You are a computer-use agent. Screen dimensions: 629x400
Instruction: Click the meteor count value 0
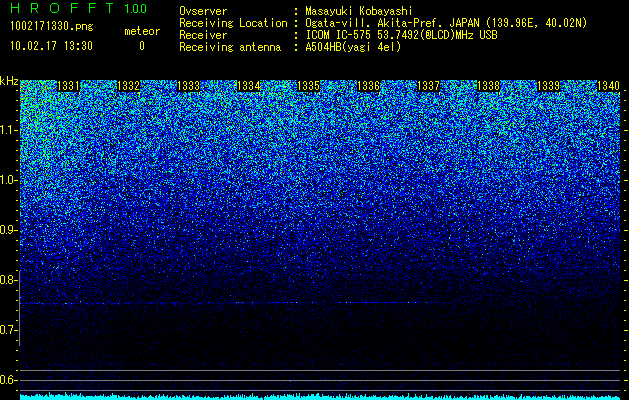142,46
